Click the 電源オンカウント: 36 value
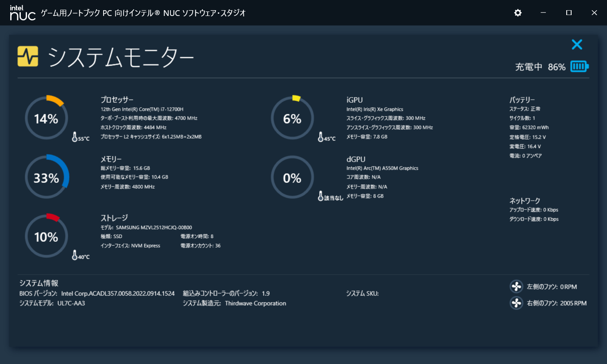Screen dimensions: 607x364 pos(201,246)
